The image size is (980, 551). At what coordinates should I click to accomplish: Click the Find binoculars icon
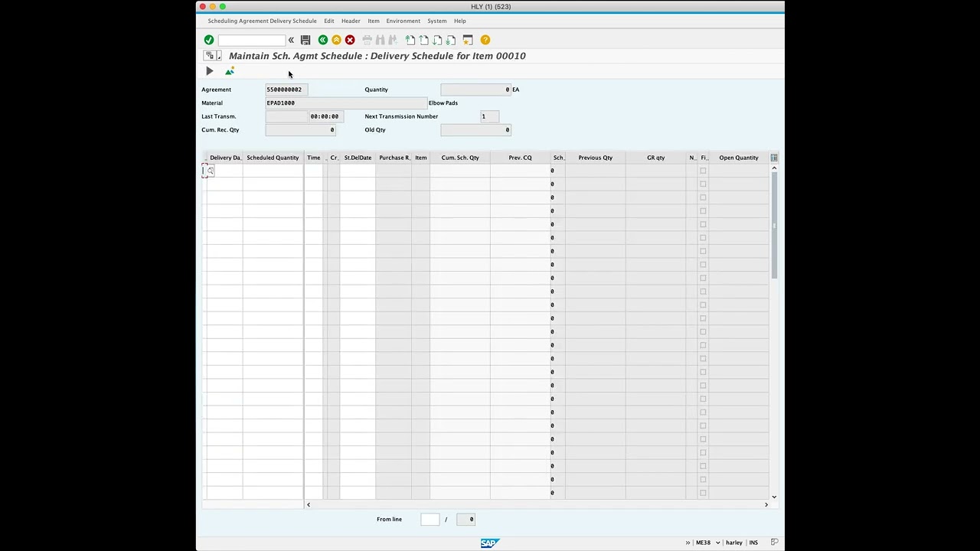tap(380, 40)
